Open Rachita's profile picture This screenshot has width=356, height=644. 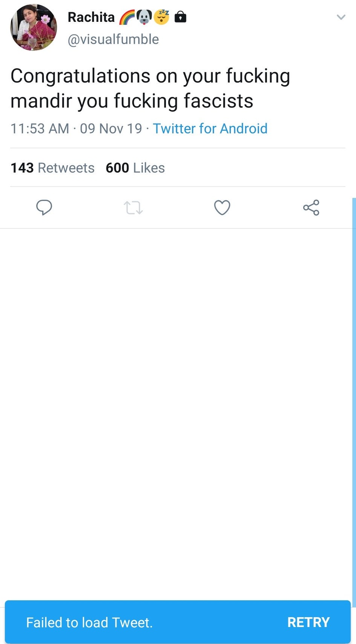point(34,28)
